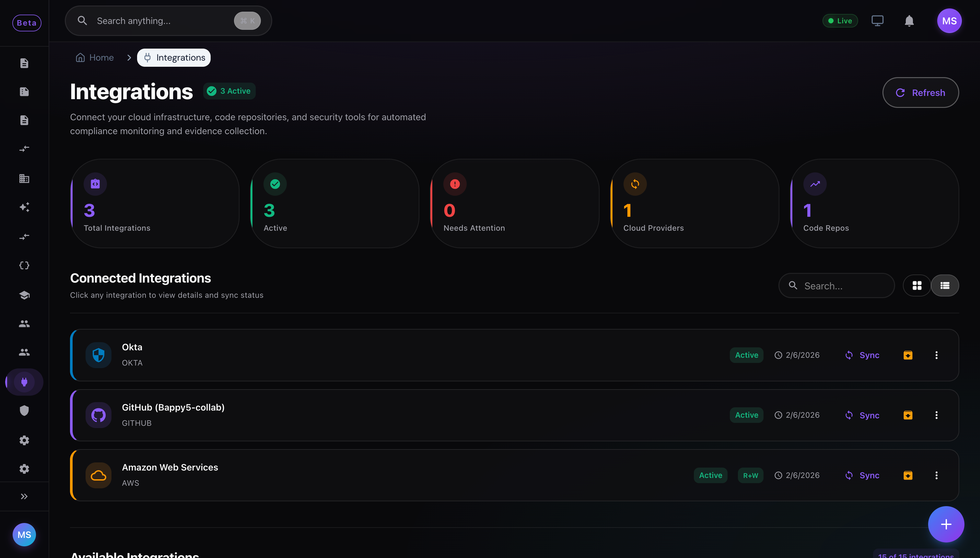Open the three-dot menu on Okta row

tap(936, 355)
